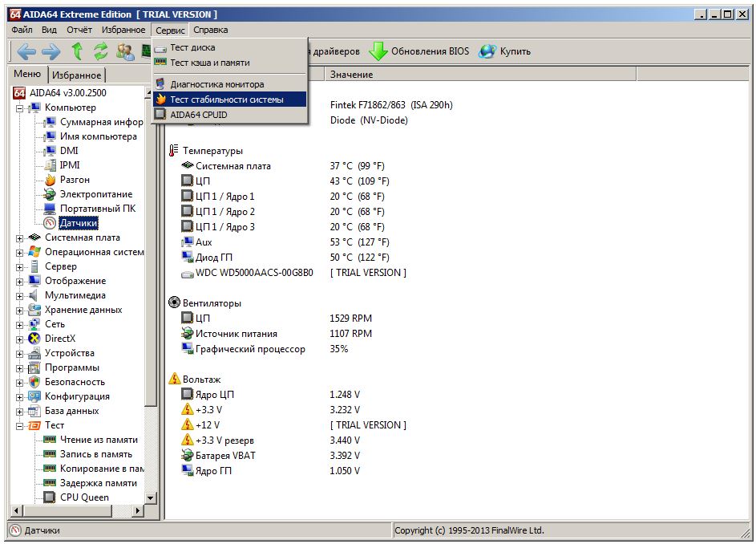Click the Температуры thermometer icon
Image resolution: width=756 pixels, height=544 pixels.
pyautogui.click(x=174, y=151)
